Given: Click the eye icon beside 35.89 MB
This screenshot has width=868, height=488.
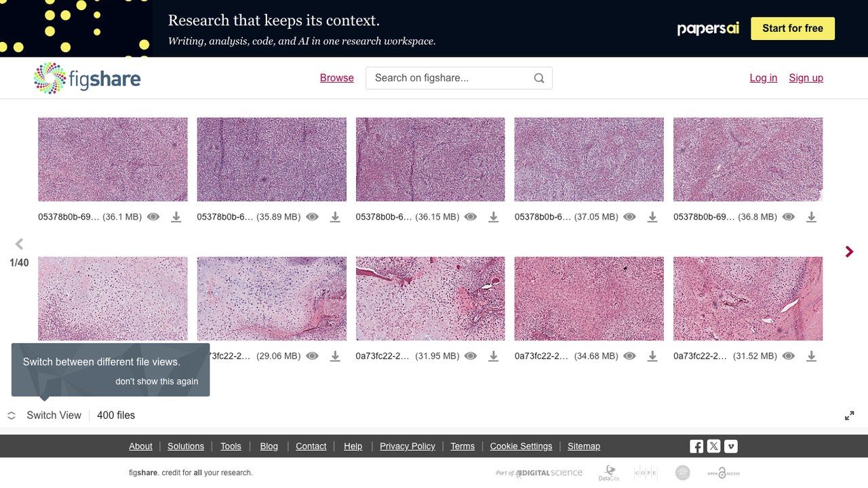Looking at the screenshot, I should [312, 217].
